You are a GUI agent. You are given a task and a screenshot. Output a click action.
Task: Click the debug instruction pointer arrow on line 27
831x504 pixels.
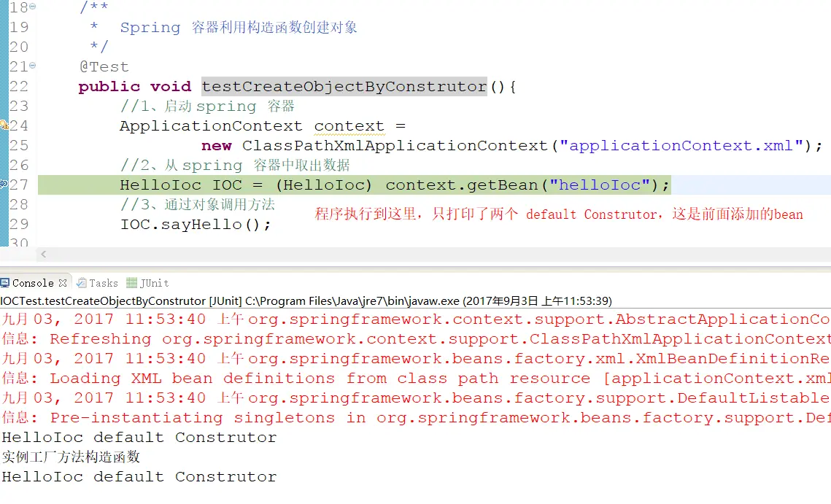(4, 185)
